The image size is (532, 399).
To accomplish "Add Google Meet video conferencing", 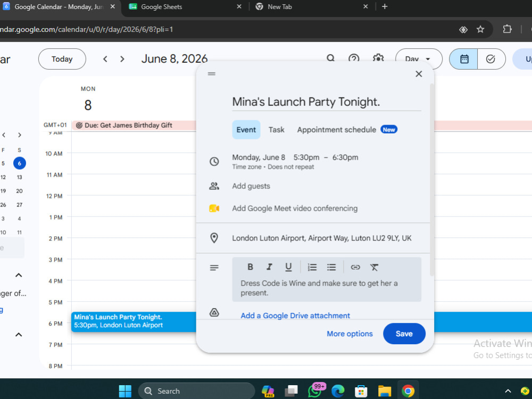I will coord(295,209).
